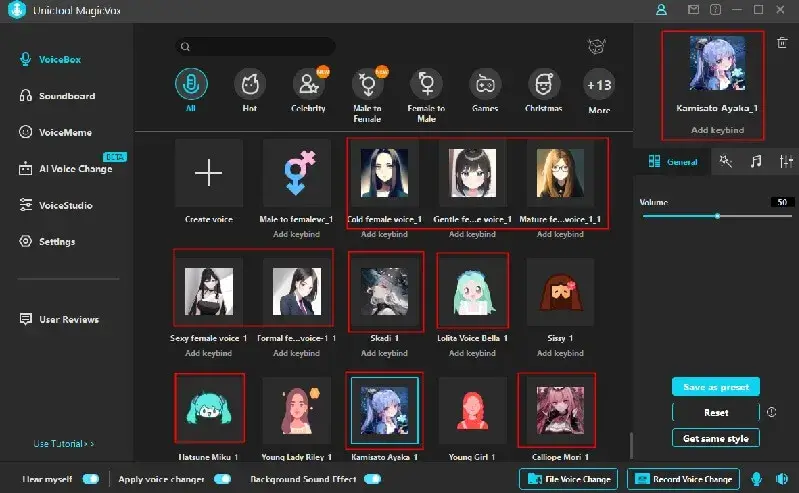Click the File Voice Change button
Viewport: 799px width, 493px height.
click(569, 479)
